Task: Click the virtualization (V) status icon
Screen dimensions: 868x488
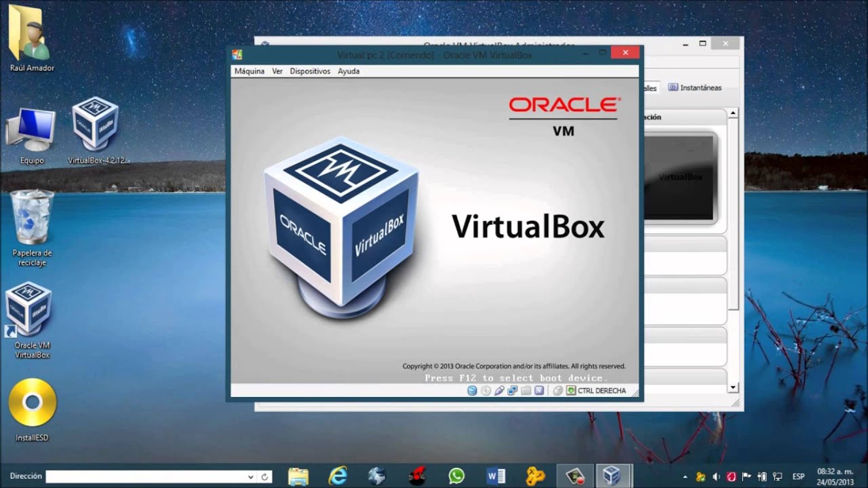Action: pos(539,390)
